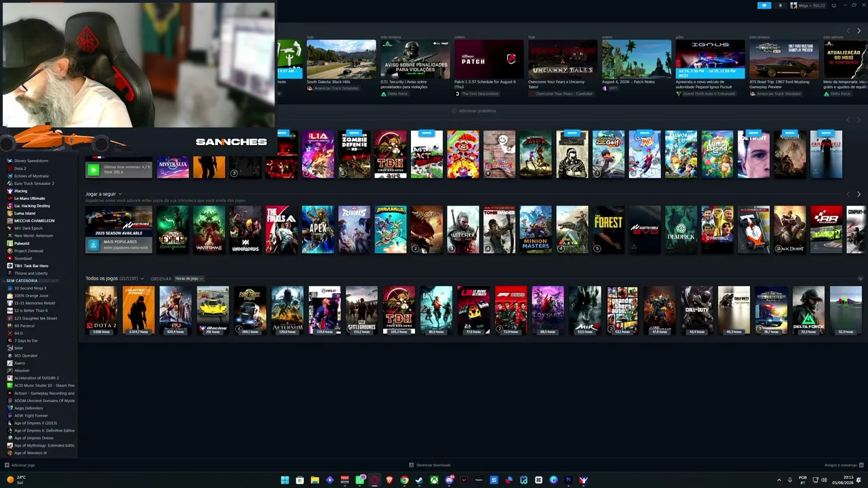Image resolution: width=868 pixels, height=488 pixels.
Task: Click the MAIS POPULARES label on Assetto Corsa card
Action: pos(120,241)
